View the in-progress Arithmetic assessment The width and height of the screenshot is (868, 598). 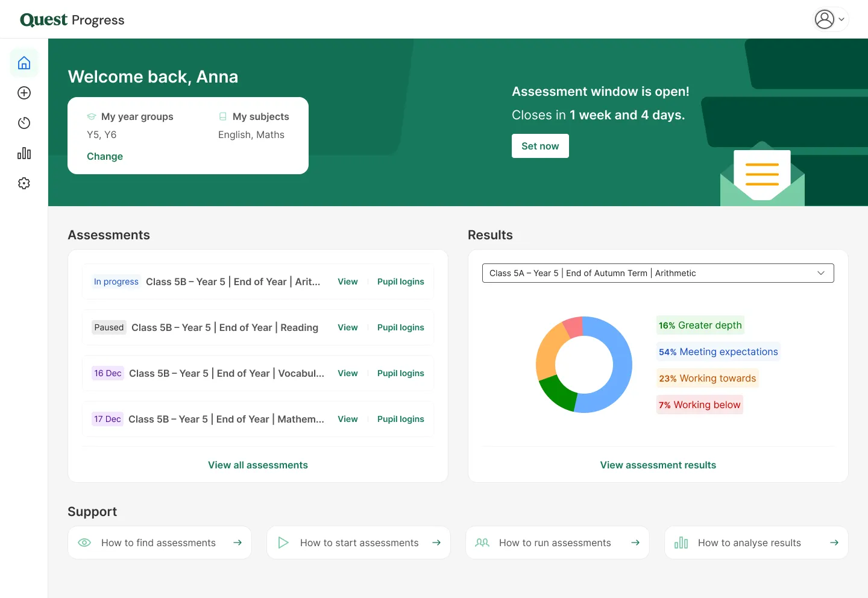pyautogui.click(x=348, y=282)
